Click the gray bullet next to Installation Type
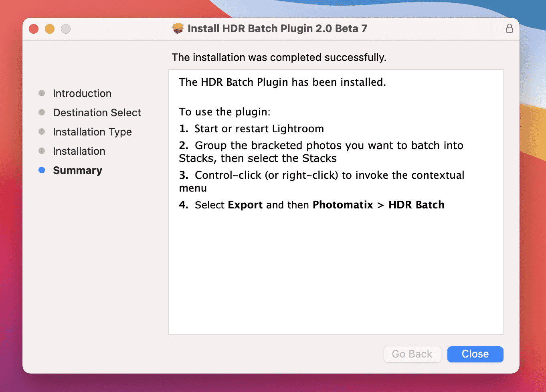 [42, 131]
